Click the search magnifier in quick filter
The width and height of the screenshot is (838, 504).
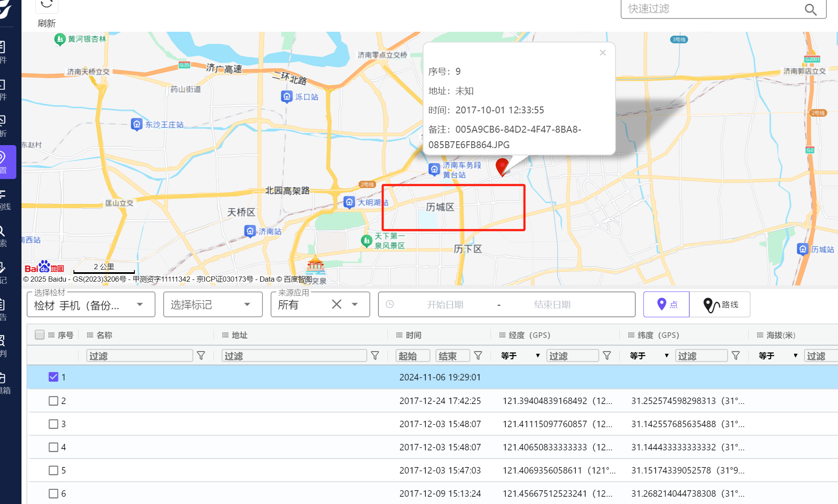[x=810, y=9]
